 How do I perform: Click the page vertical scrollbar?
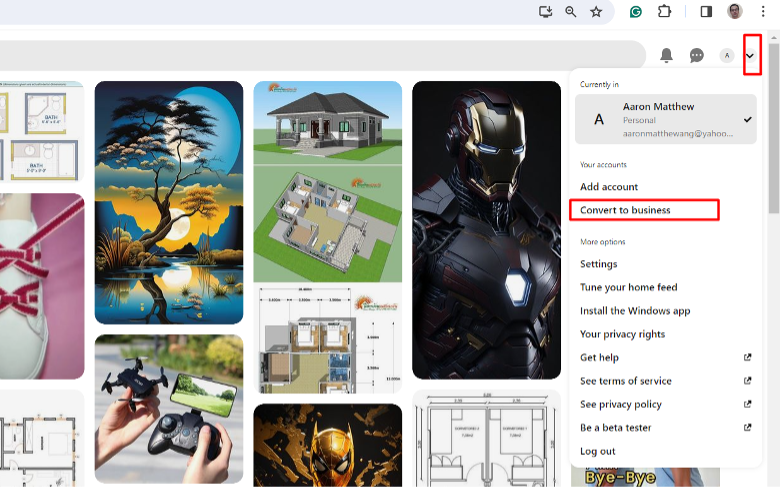click(x=774, y=128)
